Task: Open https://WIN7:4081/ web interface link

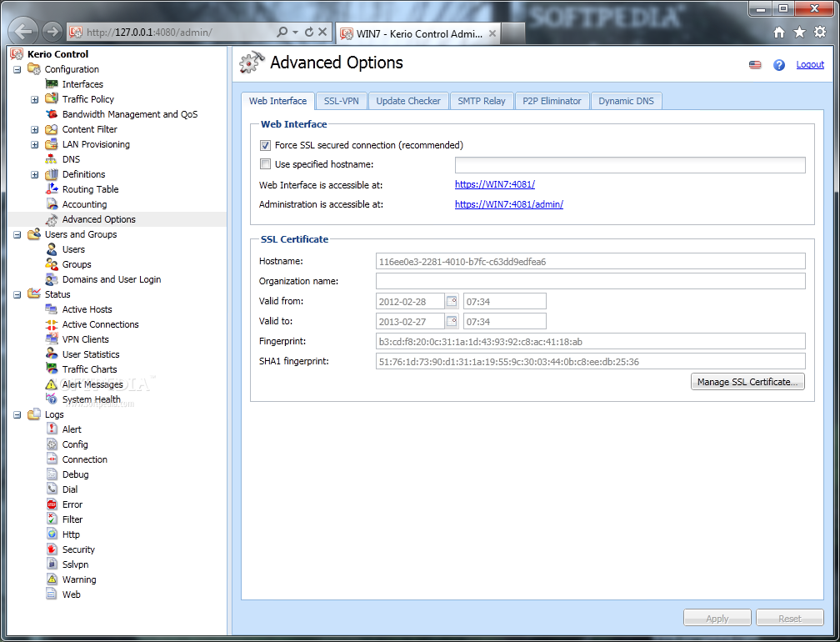Action: 495,184
